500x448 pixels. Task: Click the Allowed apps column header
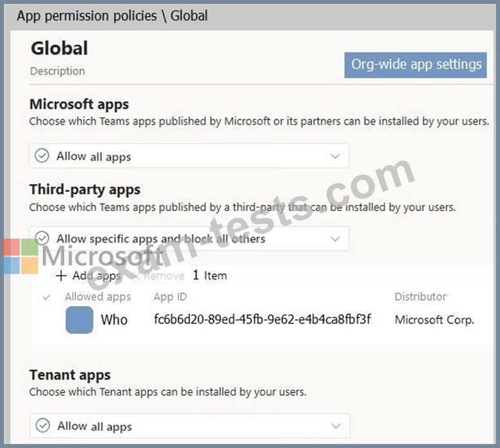tap(97, 297)
